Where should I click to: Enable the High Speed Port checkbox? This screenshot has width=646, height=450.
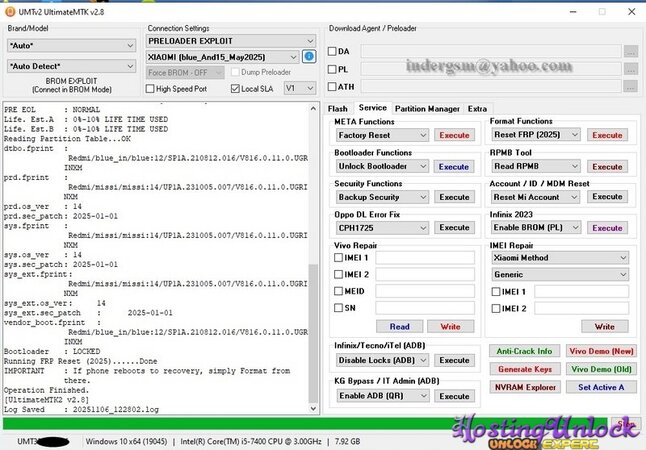[x=151, y=88]
